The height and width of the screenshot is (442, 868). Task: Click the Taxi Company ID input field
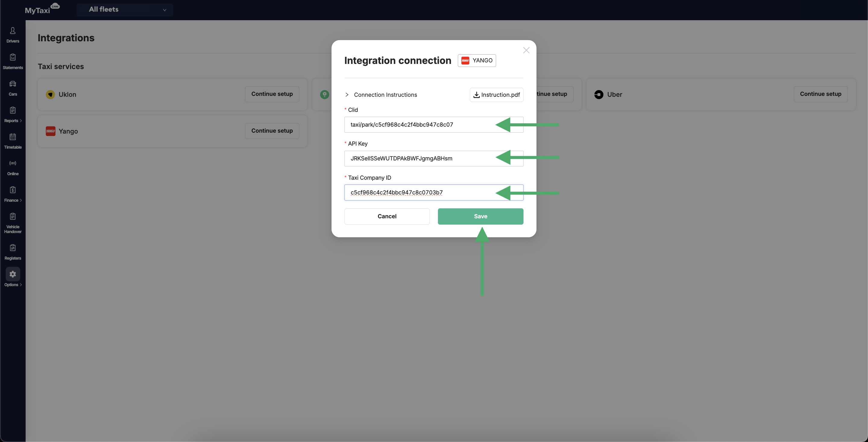(x=434, y=193)
